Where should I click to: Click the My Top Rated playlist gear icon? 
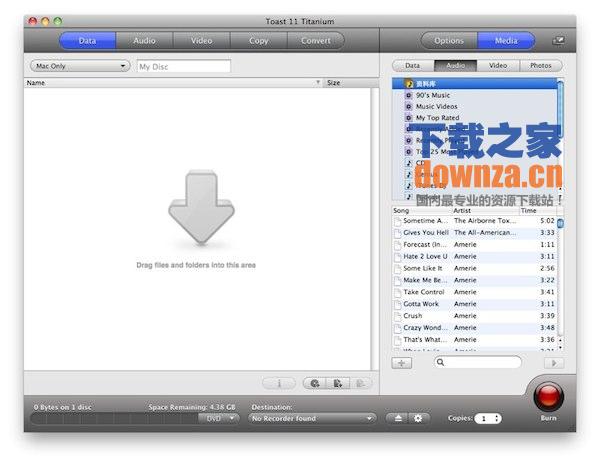point(408,118)
